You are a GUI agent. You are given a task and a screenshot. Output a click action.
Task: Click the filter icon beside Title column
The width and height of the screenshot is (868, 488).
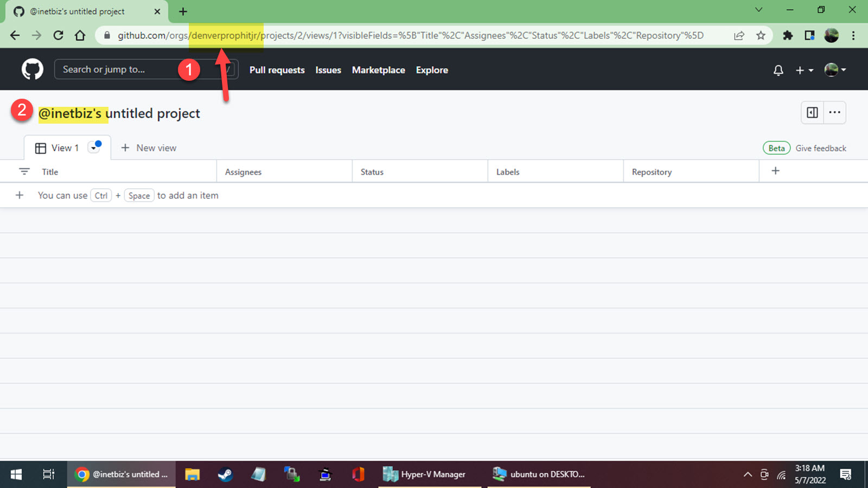[24, 171]
